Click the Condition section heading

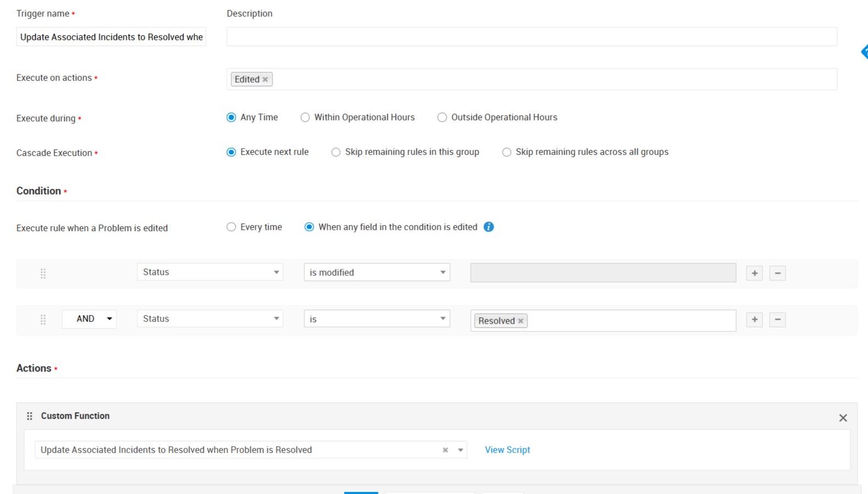coord(38,191)
